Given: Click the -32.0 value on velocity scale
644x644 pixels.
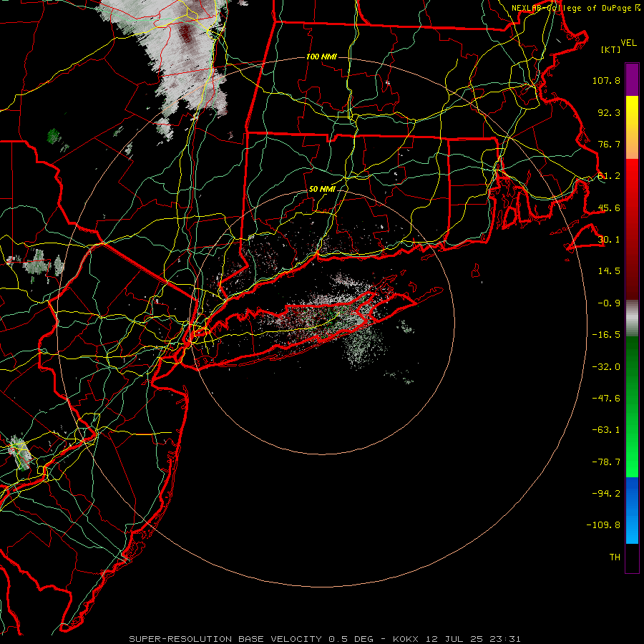Looking at the screenshot, I should pyautogui.click(x=606, y=367).
